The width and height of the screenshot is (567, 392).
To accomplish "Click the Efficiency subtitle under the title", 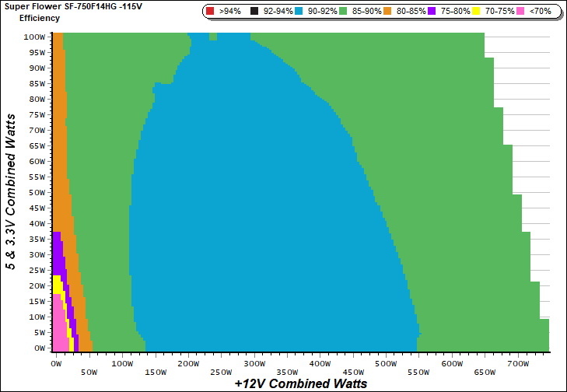I will 39,17.
